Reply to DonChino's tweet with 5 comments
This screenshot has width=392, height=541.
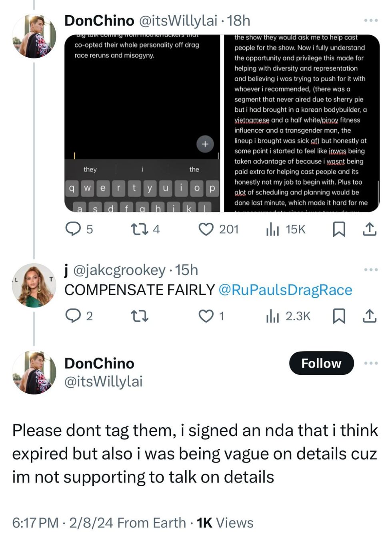click(73, 229)
